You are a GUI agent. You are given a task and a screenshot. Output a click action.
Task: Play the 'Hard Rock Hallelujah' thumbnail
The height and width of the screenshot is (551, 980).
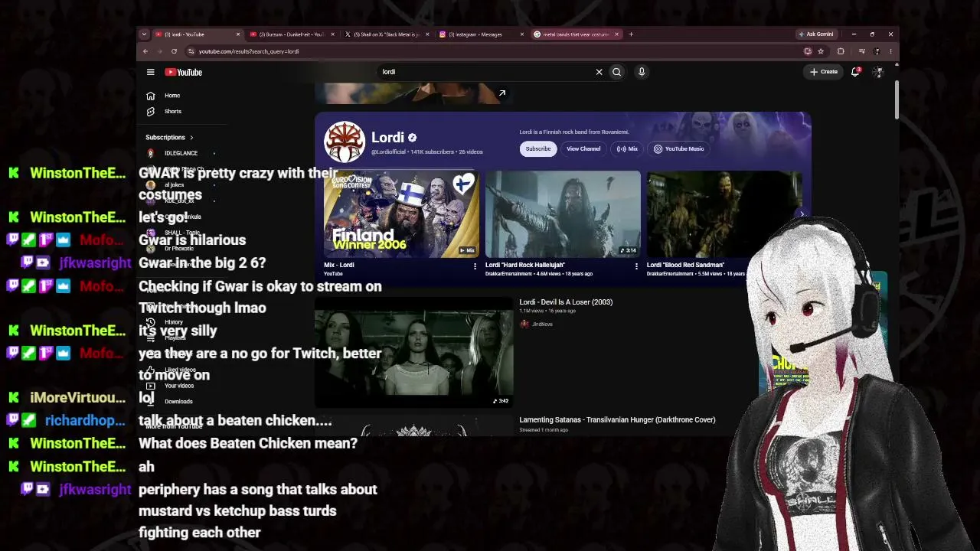[563, 214]
